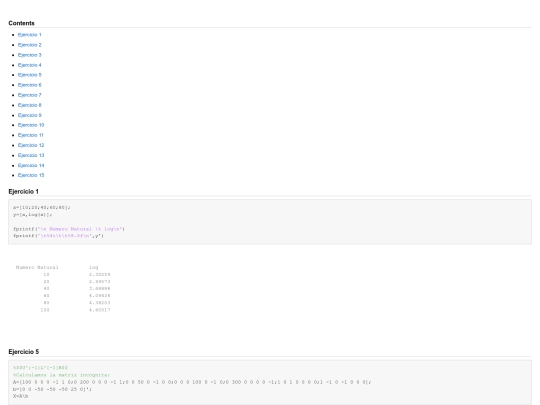Open the Ejercicio 2 contents link
This screenshot has width=540, height=405.
tap(30, 45)
